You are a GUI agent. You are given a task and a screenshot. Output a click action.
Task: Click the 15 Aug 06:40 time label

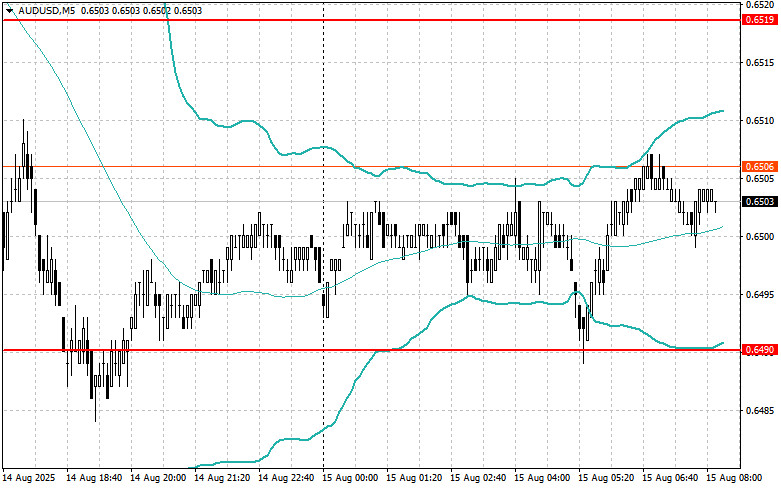tap(669, 478)
